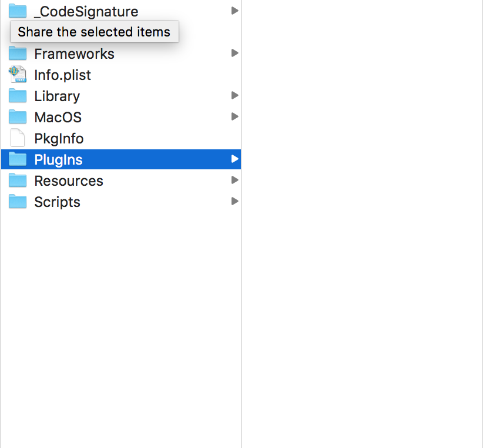Select the blank PkgInfo document icon

(18, 138)
